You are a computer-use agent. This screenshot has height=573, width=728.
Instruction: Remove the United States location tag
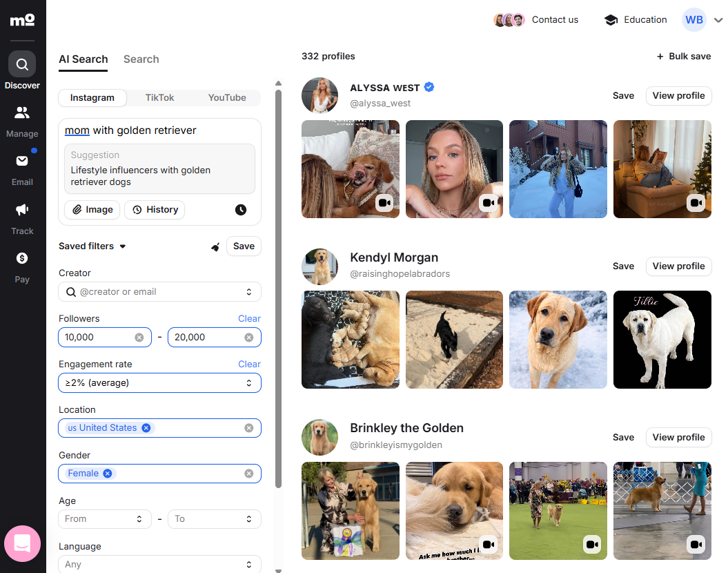146,428
